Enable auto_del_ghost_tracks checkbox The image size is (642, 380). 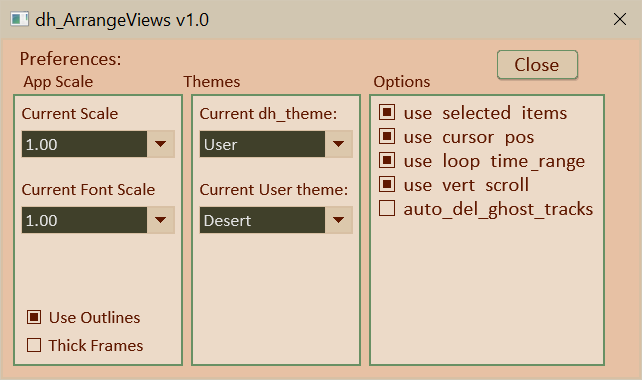click(387, 208)
